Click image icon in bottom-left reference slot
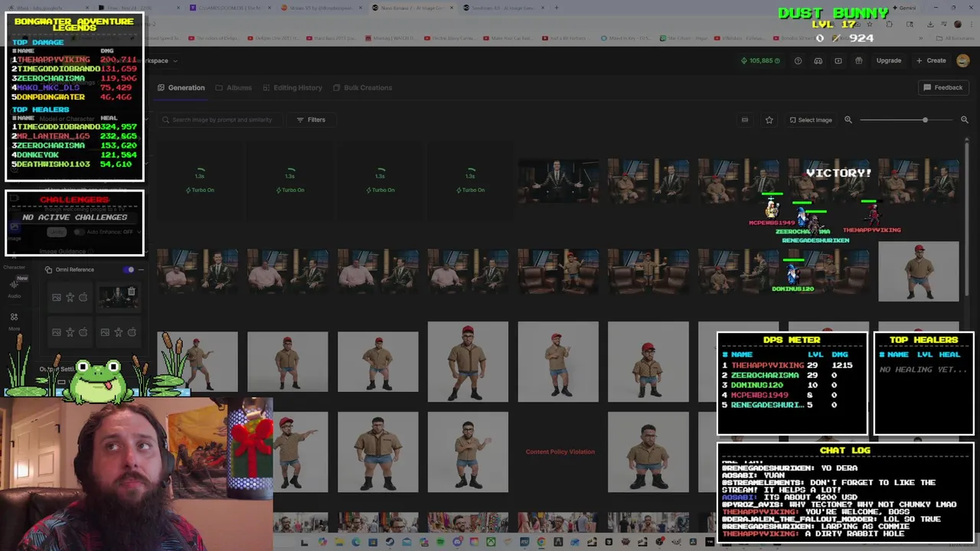980x551 pixels. (56, 332)
